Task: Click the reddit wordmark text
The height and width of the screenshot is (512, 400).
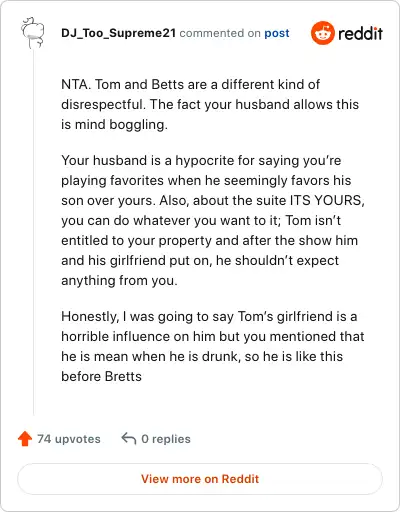Action: (x=360, y=33)
